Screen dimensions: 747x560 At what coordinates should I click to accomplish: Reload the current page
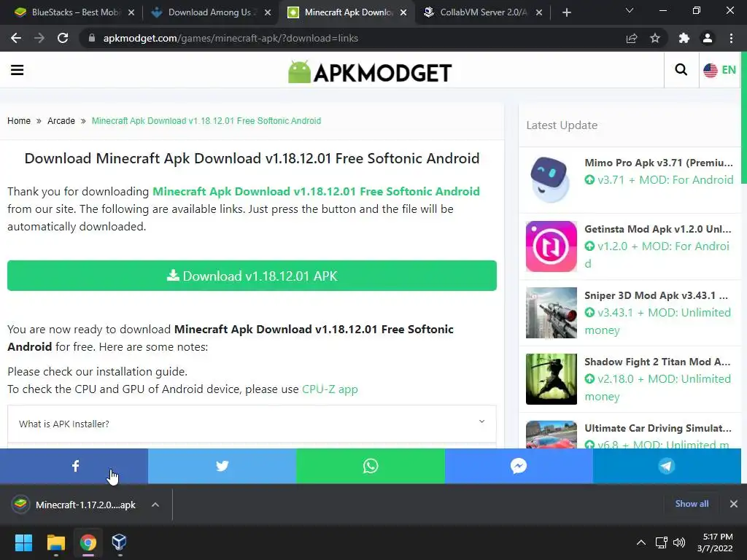63,38
